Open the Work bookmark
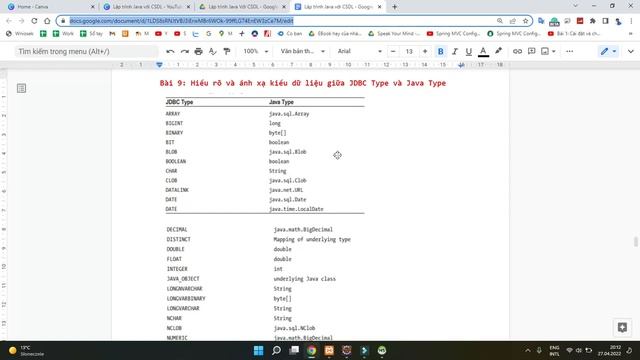Viewport: 640px width, 360px height. tap(63, 33)
